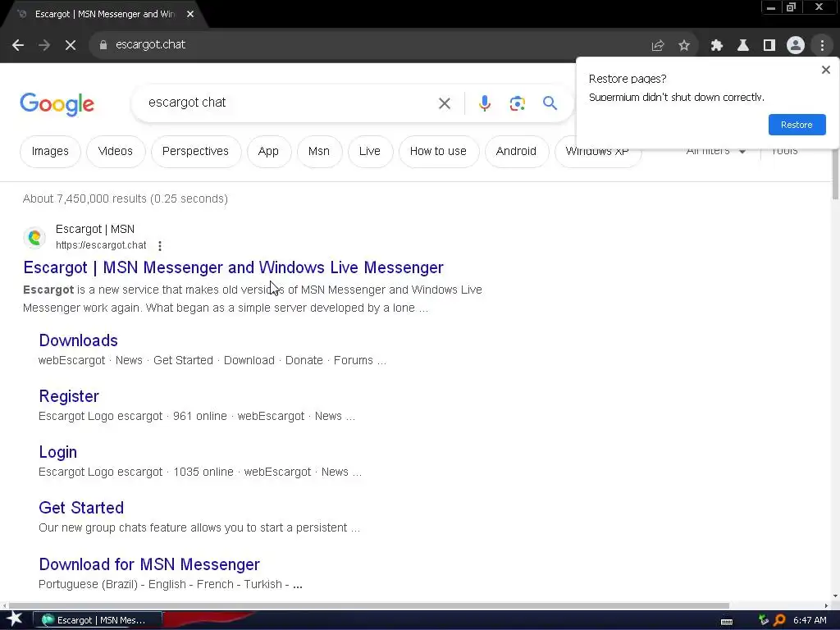
Task: Click the keyboard tray icon
Action: [727, 622]
